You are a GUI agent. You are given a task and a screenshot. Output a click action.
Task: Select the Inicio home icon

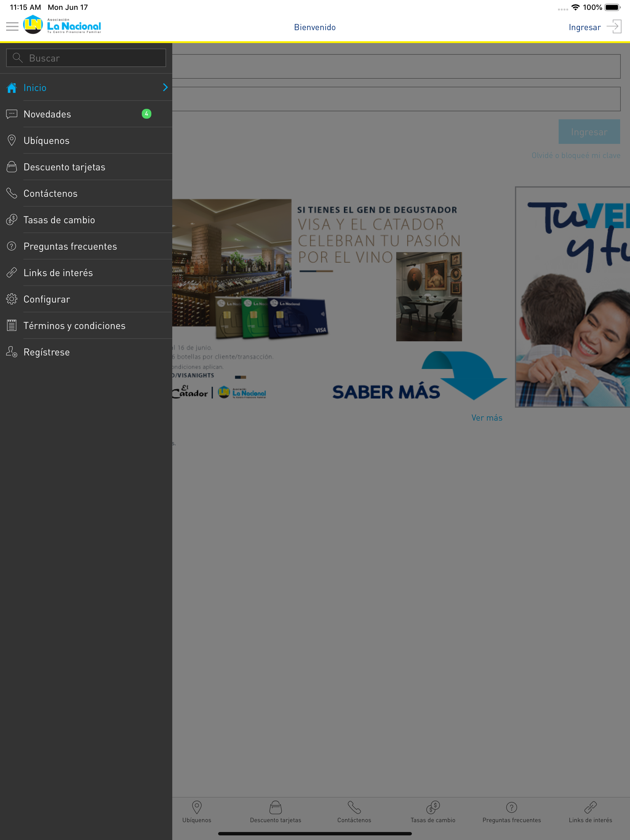click(x=12, y=88)
